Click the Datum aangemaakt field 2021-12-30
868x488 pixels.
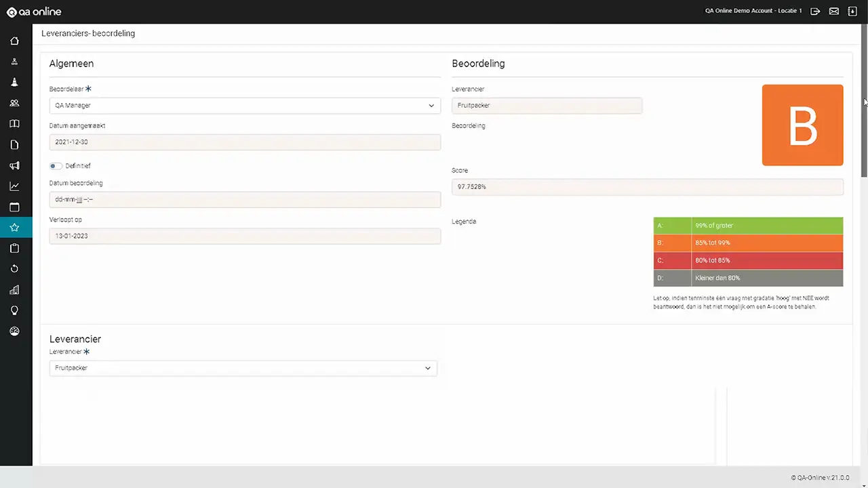245,142
